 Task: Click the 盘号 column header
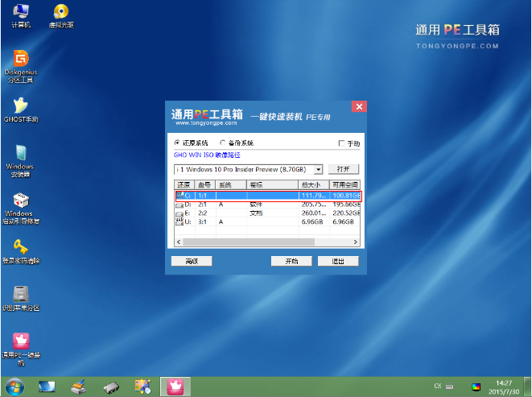click(205, 184)
